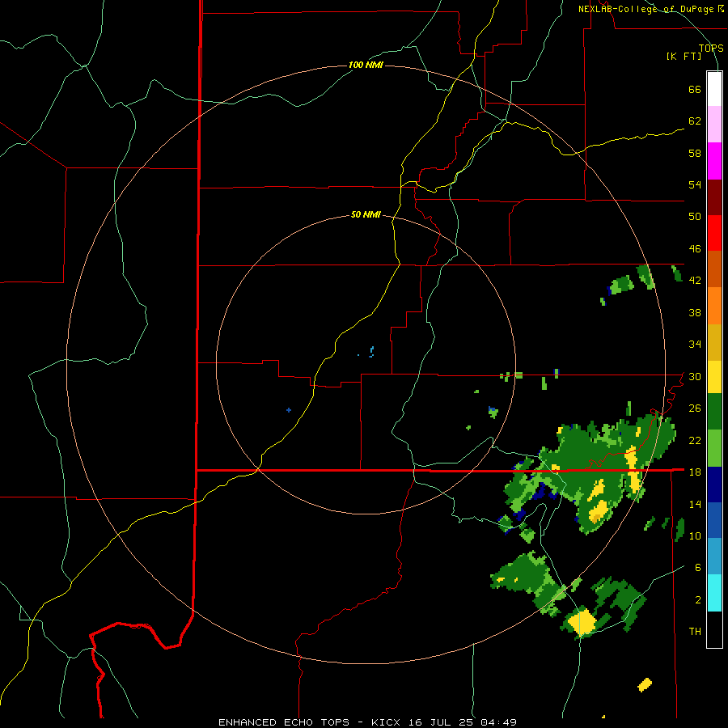Select the dark green legend swatch
Viewport: 728px width, 728px height.
[714, 412]
